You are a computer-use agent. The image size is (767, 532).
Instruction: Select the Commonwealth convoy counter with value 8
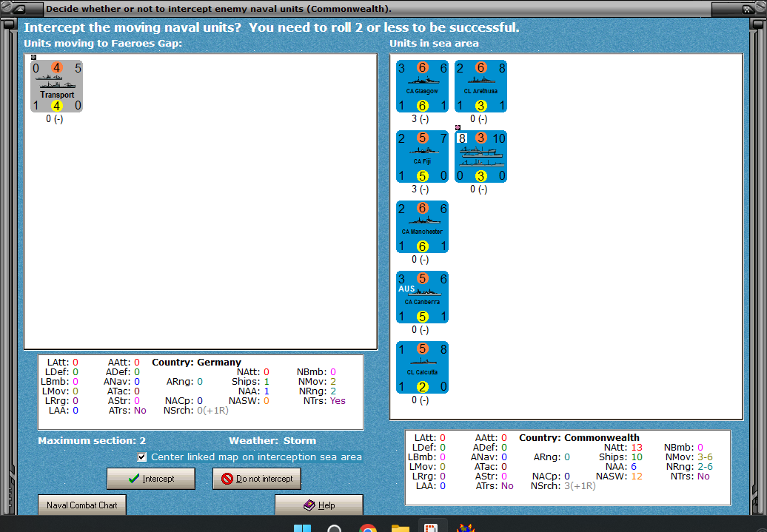click(x=480, y=157)
